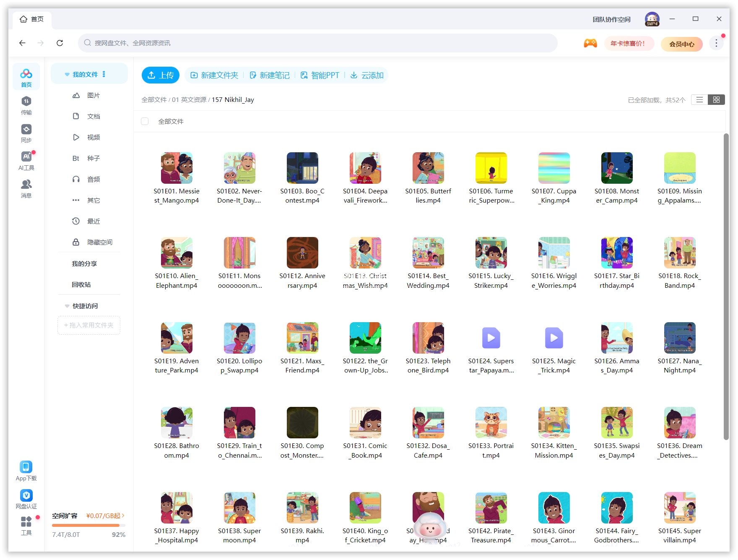Click the game controller icon
Image resolution: width=738 pixels, height=560 pixels.
click(x=590, y=43)
